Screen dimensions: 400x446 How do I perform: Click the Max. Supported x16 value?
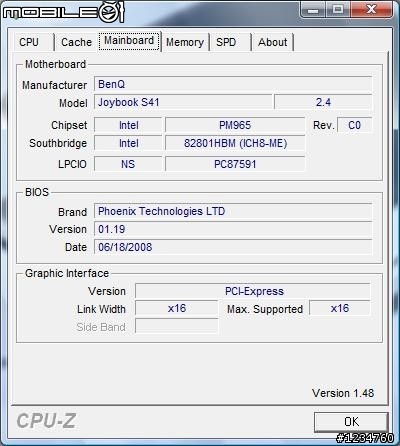click(340, 308)
